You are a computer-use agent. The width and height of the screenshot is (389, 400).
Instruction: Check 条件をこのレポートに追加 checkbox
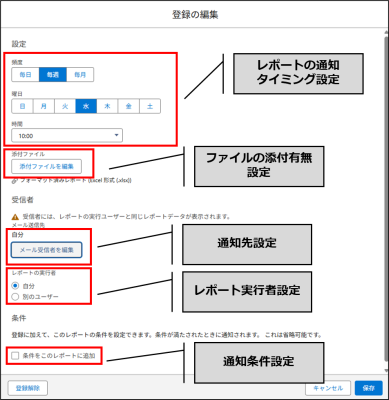15,356
